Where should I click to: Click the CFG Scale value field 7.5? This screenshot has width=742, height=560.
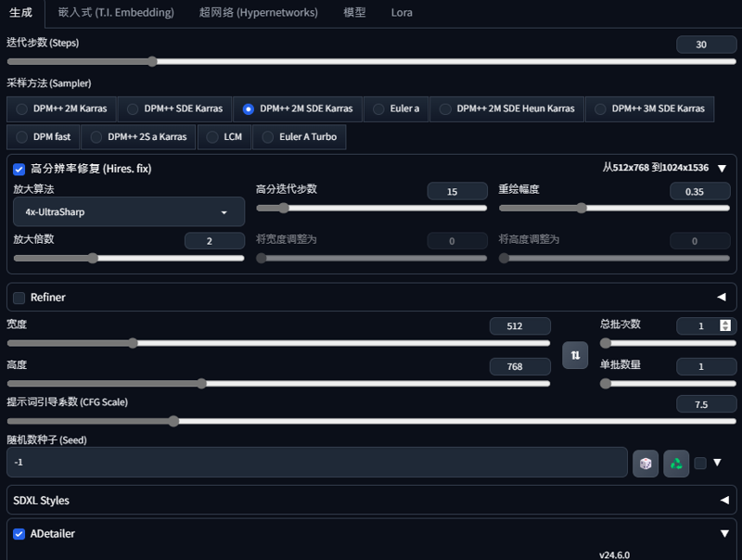tap(706, 404)
